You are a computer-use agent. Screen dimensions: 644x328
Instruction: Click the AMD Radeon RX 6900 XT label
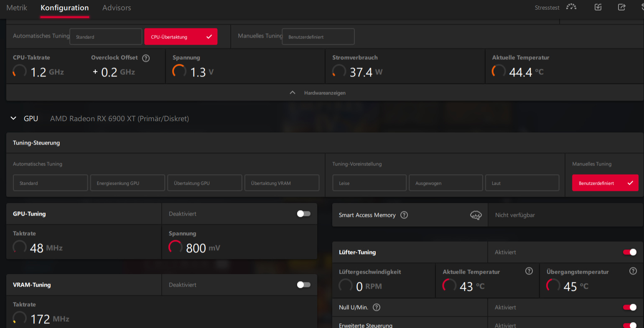tap(120, 119)
